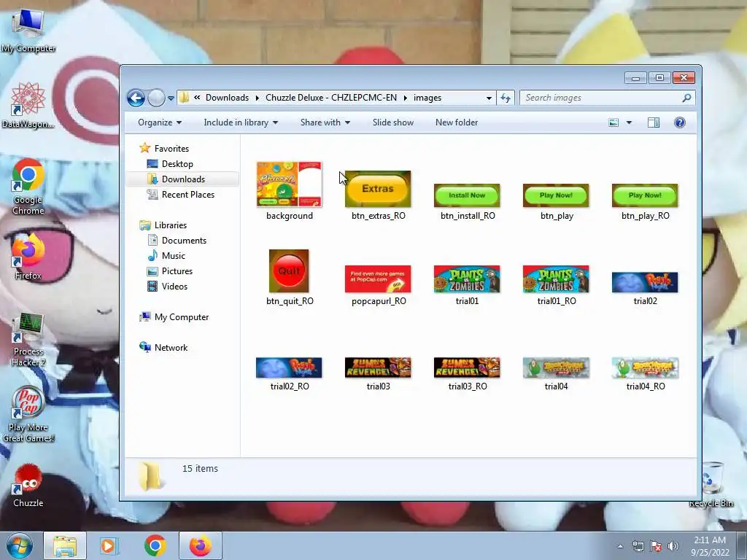Change the view with the view icon
Image resolution: width=747 pixels, height=560 pixels.
[614, 122]
